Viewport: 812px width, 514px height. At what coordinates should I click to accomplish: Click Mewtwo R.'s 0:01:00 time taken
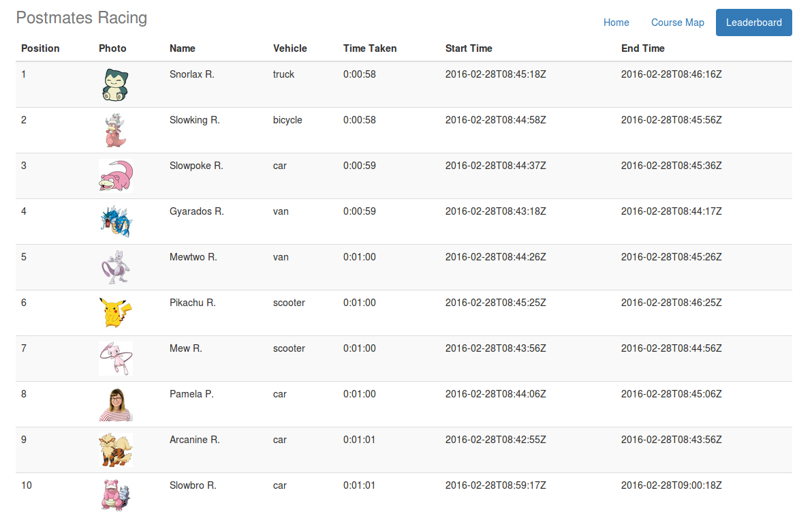[360, 257]
